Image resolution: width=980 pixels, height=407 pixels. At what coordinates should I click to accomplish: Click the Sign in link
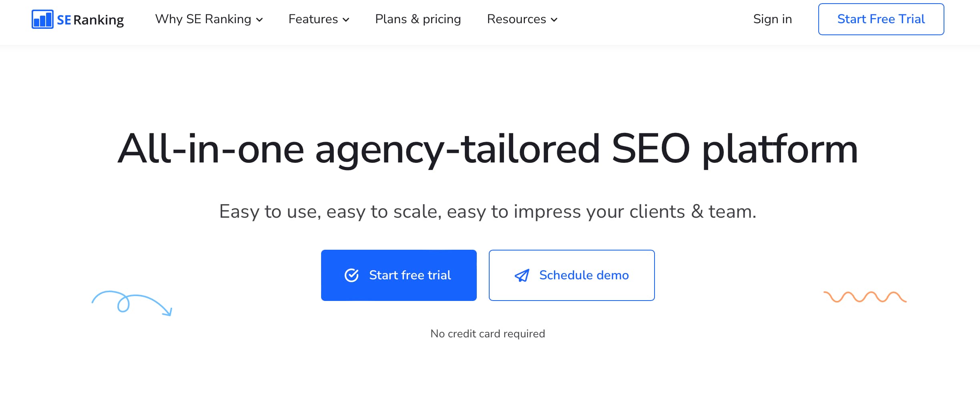pyautogui.click(x=772, y=19)
